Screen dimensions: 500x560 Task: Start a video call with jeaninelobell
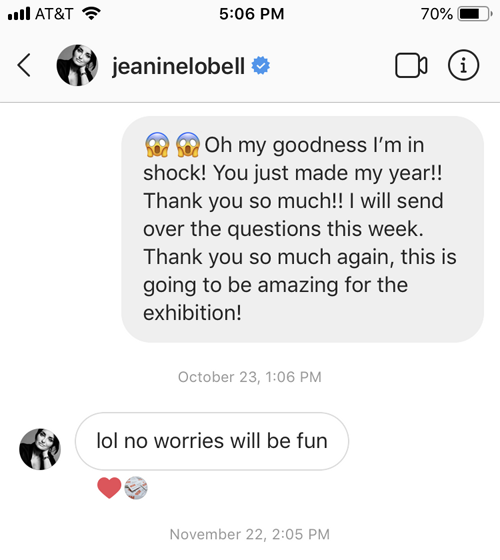[411, 65]
